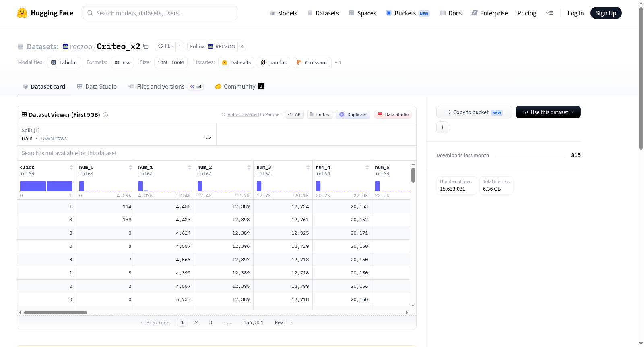Click the Duplicate button
Screen dimensions: 644x347
point(353,114)
